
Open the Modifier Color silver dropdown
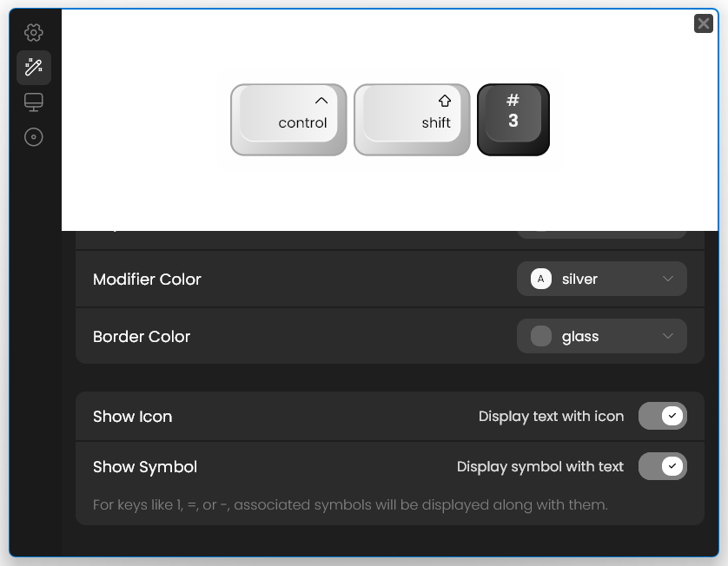click(x=602, y=279)
